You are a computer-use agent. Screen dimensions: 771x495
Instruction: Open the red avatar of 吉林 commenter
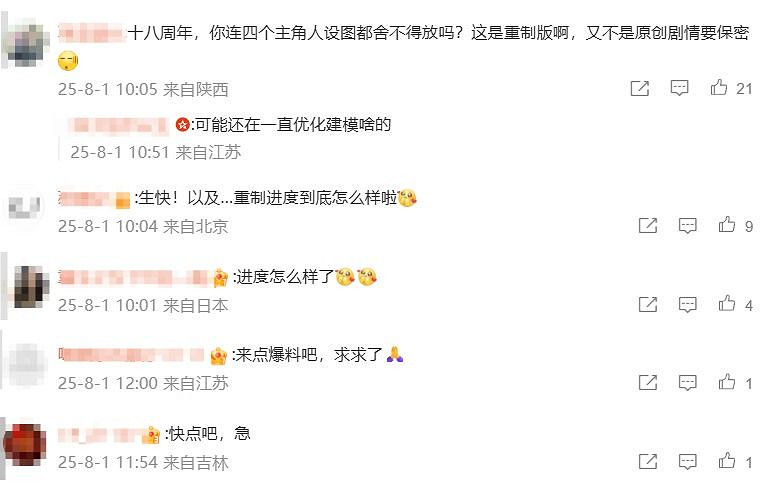pyautogui.click(x=26, y=445)
